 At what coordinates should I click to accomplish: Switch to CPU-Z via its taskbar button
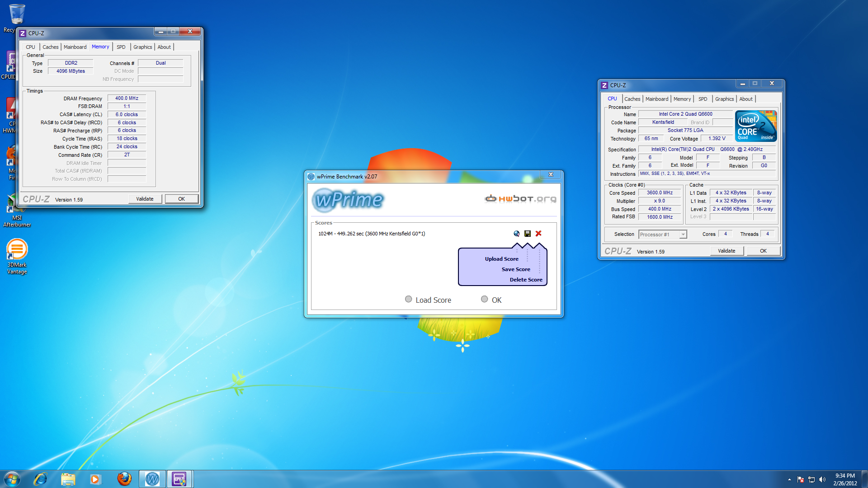pyautogui.click(x=179, y=479)
